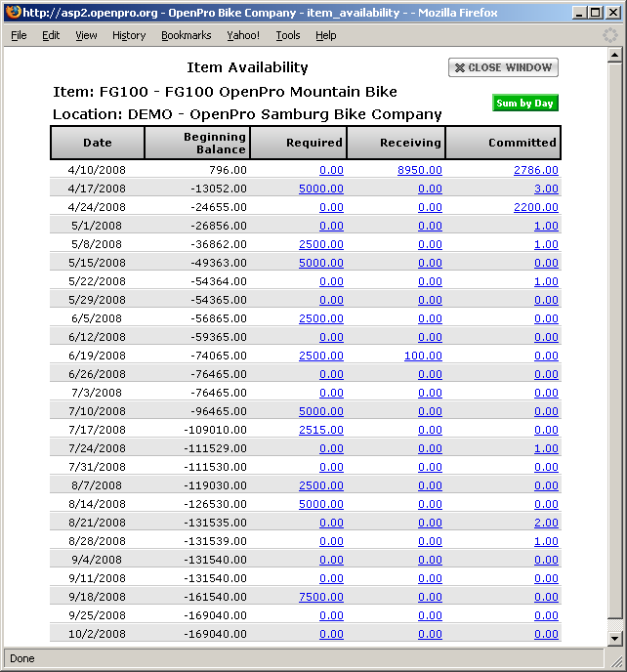Click the scrollbar up arrow
Screen dimensions: 627x672
pos(614,57)
